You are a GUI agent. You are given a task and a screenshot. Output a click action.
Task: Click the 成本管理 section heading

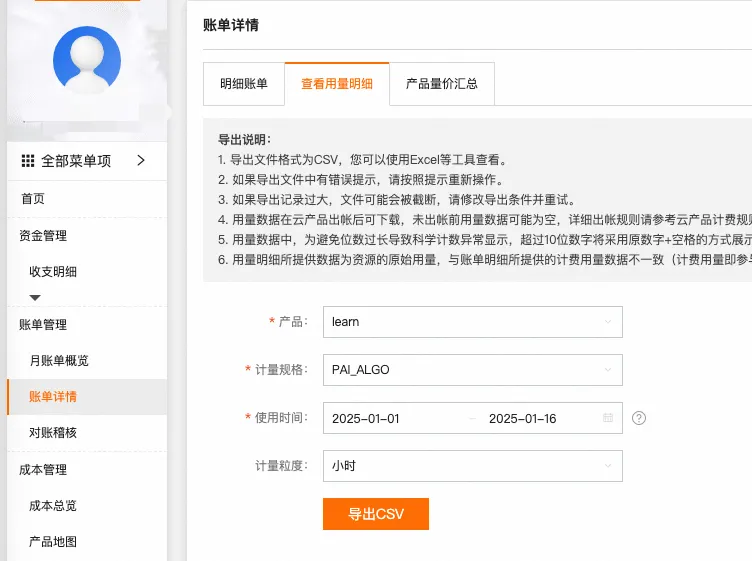[43, 469]
